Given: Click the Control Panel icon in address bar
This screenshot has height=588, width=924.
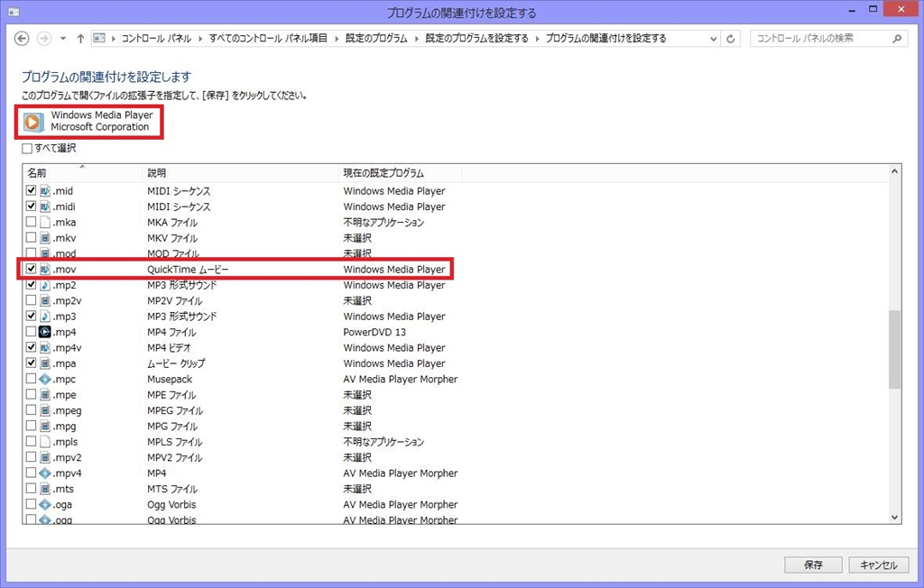Looking at the screenshot, I should click(x=99, y=38).
